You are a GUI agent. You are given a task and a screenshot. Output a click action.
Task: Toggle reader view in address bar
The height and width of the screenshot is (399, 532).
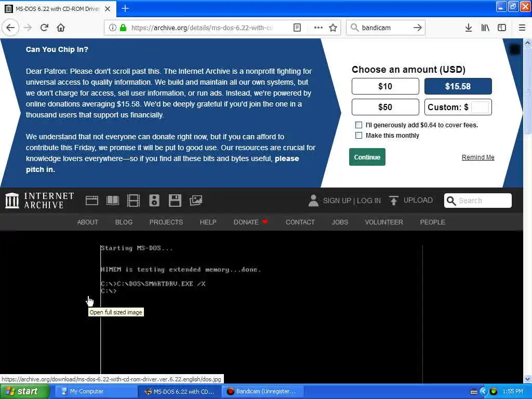[297, 28]
